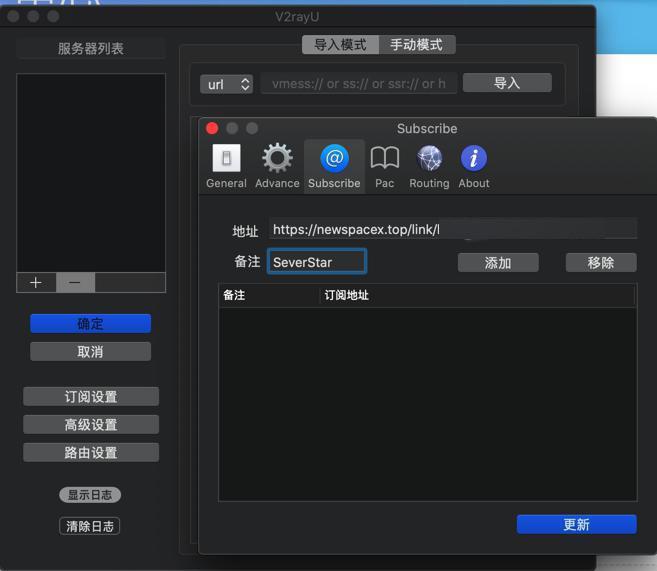Add a server with the plus button
Viewport: 657px width, 571px height.
(x=36, y=282)
